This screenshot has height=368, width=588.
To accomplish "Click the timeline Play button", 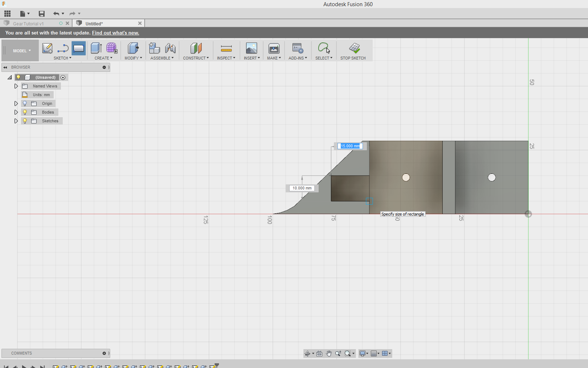I will point(24,367).
